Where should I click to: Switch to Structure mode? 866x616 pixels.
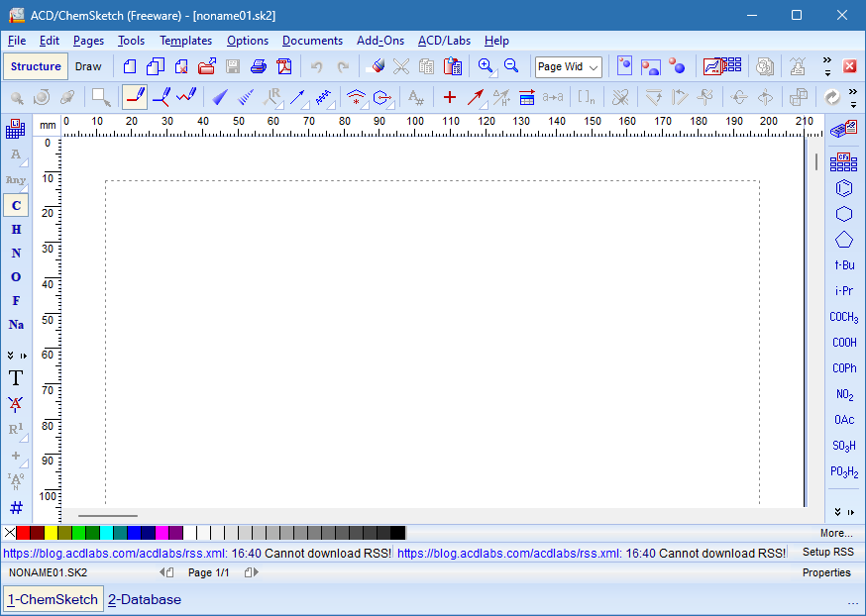36,66
